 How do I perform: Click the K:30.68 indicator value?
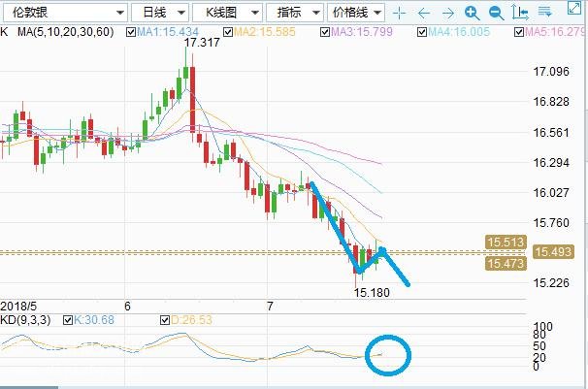click(94, 320)
